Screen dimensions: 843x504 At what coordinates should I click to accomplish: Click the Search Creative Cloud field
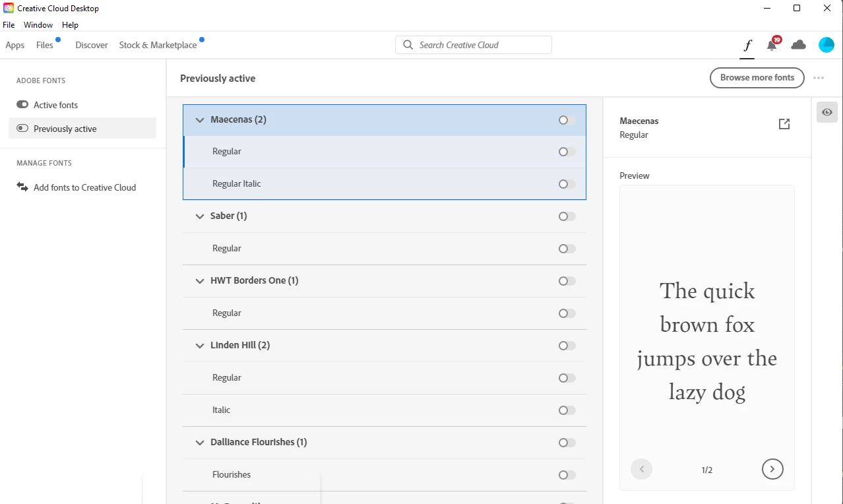click(x=474, y=45)
